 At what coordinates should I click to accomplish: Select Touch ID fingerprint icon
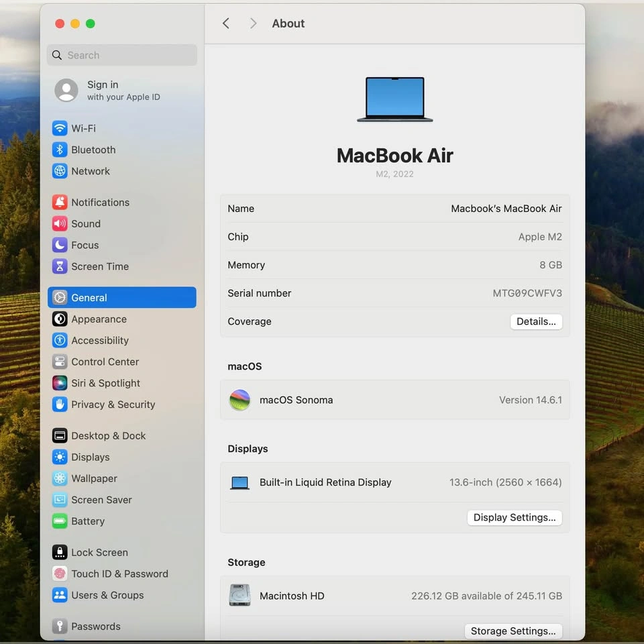click(x=60, y=574)
